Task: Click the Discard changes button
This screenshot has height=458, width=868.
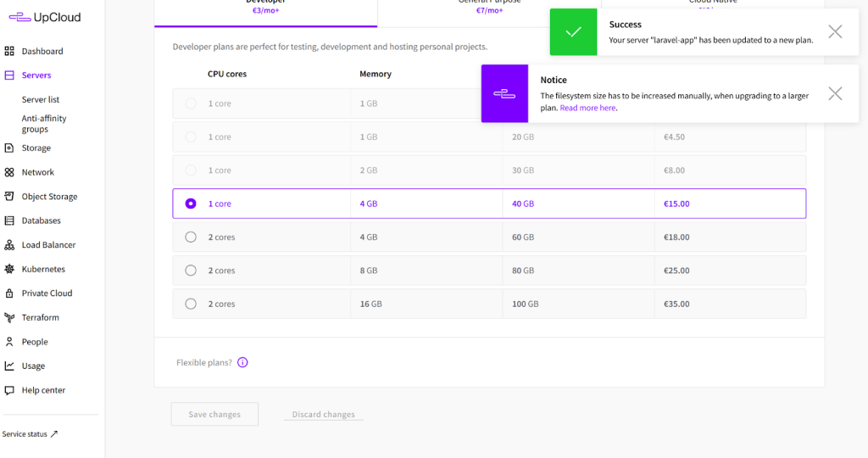Action: pyautogui.click(x=323, y=414)
